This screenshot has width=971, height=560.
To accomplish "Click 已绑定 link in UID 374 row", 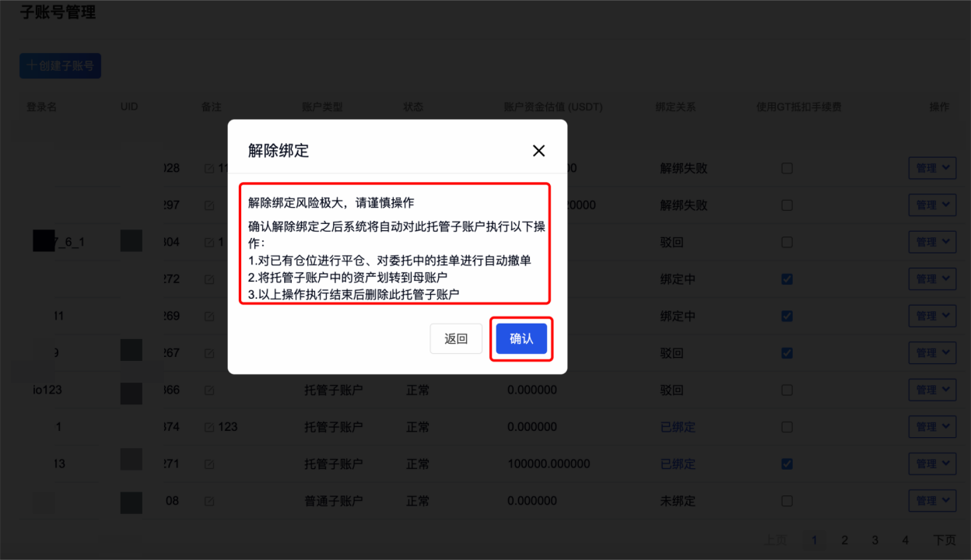I will pos(678,427).
